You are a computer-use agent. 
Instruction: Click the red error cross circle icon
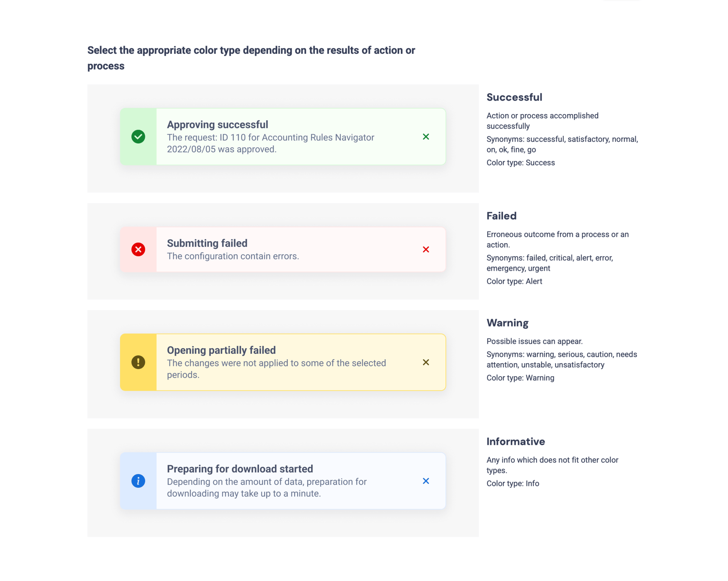tap(138, 250)
